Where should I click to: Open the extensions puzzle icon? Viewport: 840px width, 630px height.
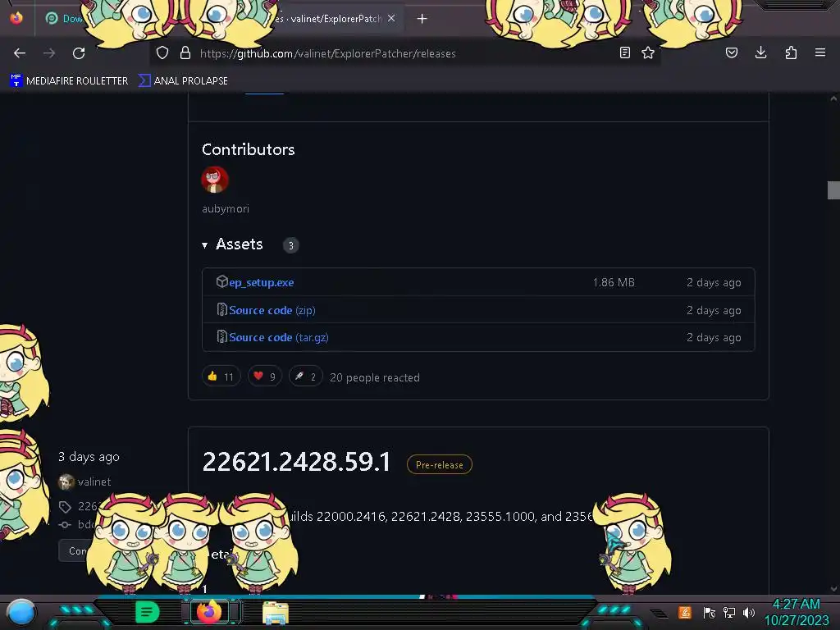click(791, 52)
